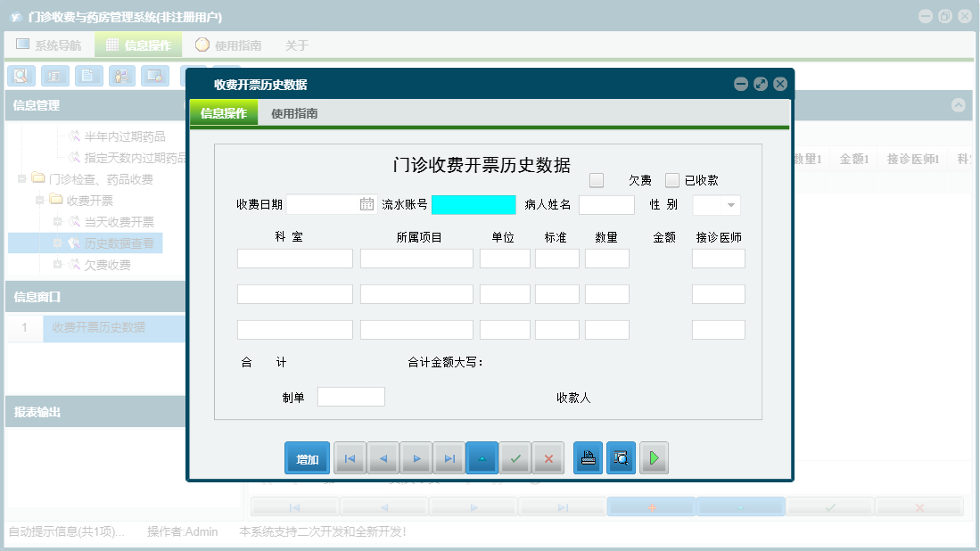Click 自动提示信息(共1项) in status bar
The height and width of the screenshot is (551, 980).
click(x=66, y=531)
